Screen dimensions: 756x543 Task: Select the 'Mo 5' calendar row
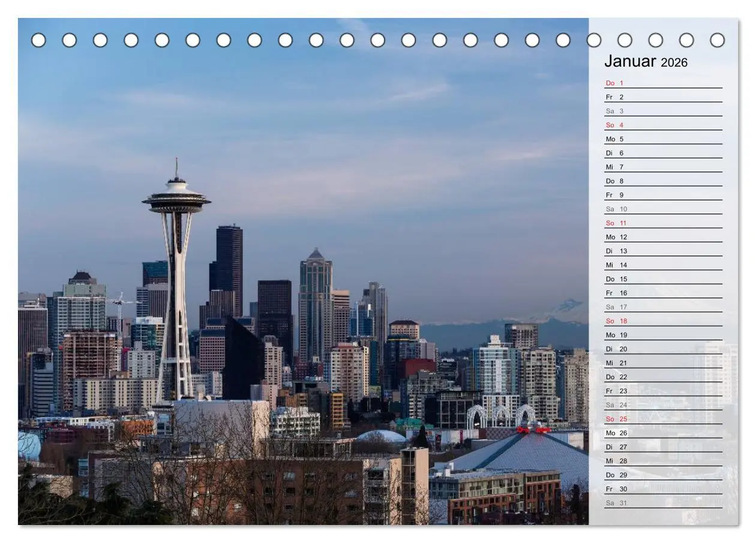[663, 139]
